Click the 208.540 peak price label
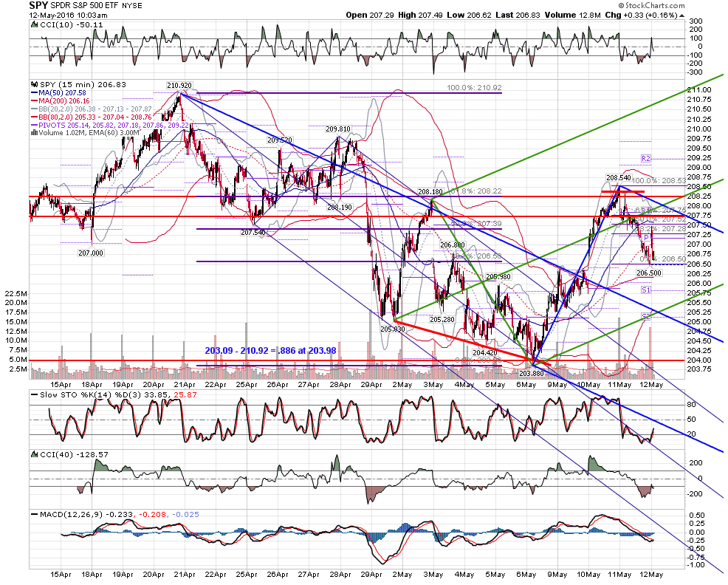Viewport: 728px width, 585px height. (x=619, y=177)
